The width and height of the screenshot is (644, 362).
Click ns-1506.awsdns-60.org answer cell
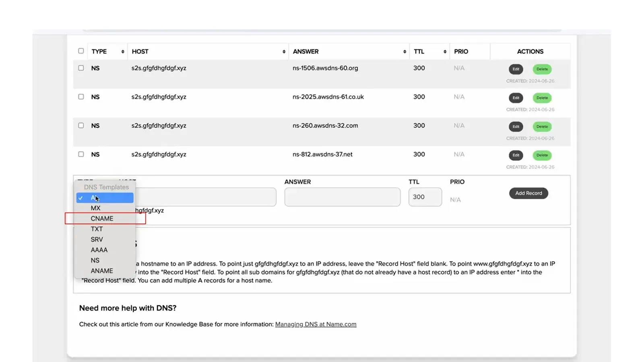tap(325, 68)
